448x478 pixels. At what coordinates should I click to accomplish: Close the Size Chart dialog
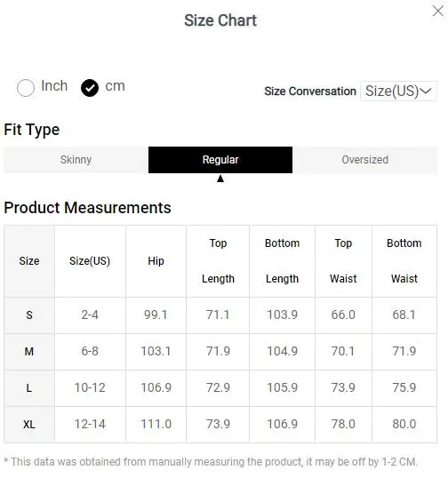click(x=438, y=12)
